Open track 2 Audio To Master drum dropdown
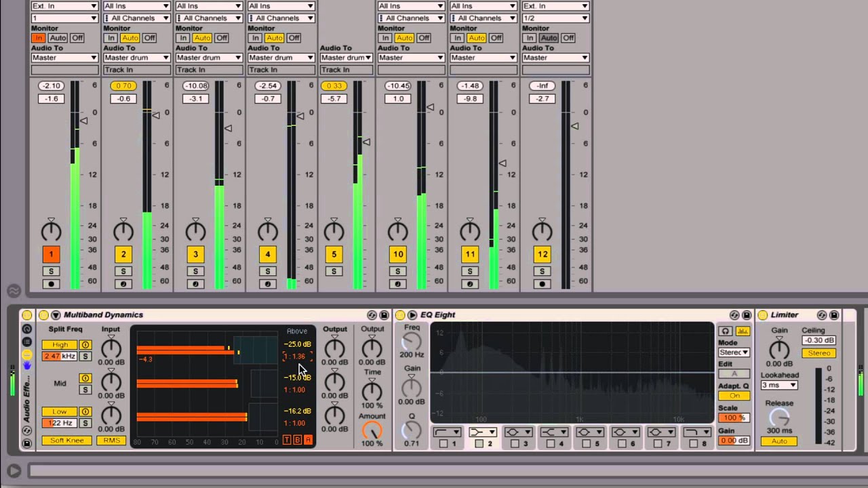868x488 pixels. tap(136, 58)
